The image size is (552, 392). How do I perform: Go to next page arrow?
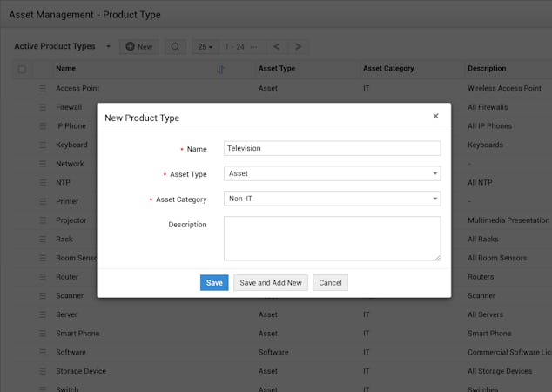(298, 46)
